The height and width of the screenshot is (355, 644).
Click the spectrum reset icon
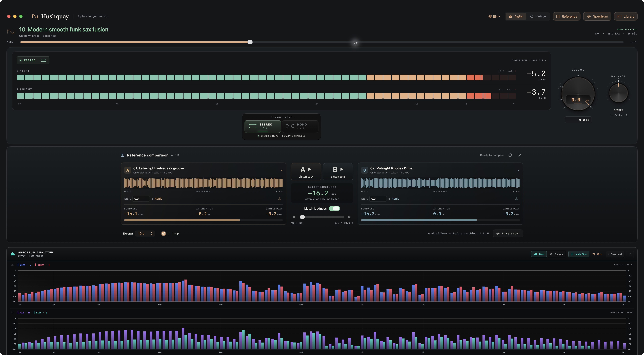(x=630, y=254)
